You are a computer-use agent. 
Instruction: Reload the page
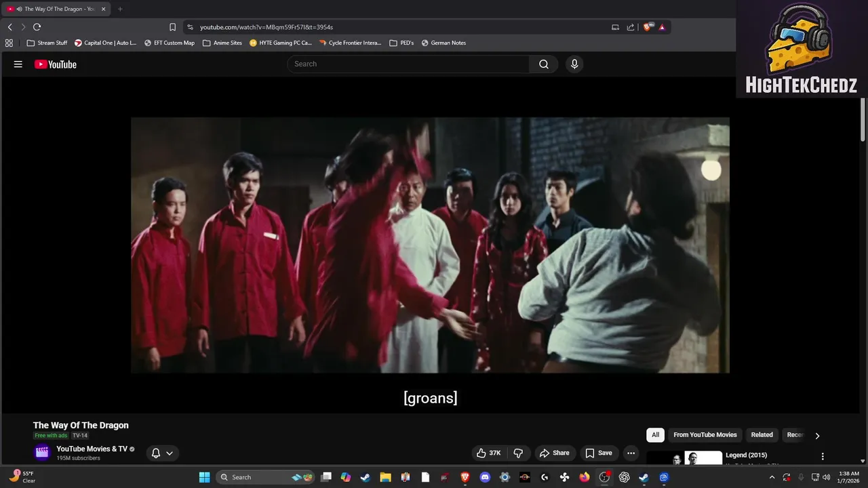(37, 27)
